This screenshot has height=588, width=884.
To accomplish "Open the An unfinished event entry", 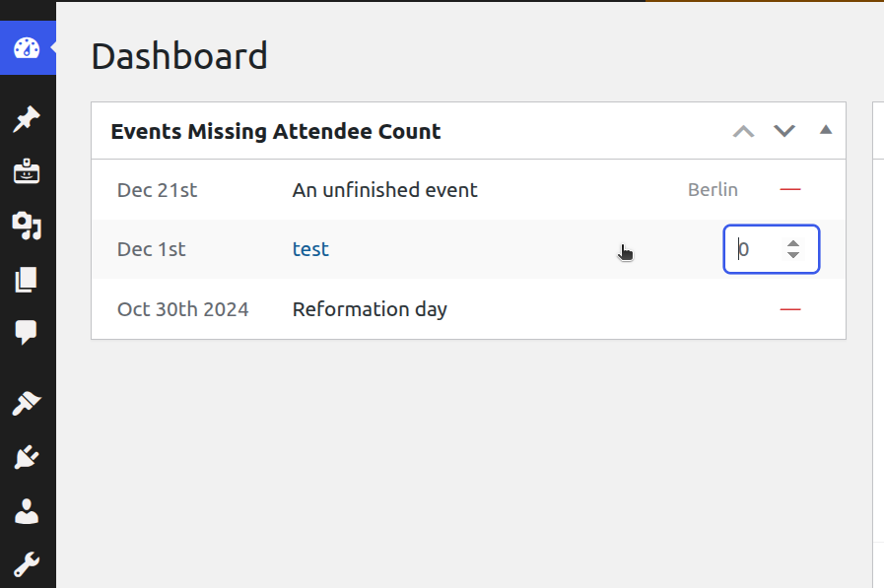I will point(384,189).
